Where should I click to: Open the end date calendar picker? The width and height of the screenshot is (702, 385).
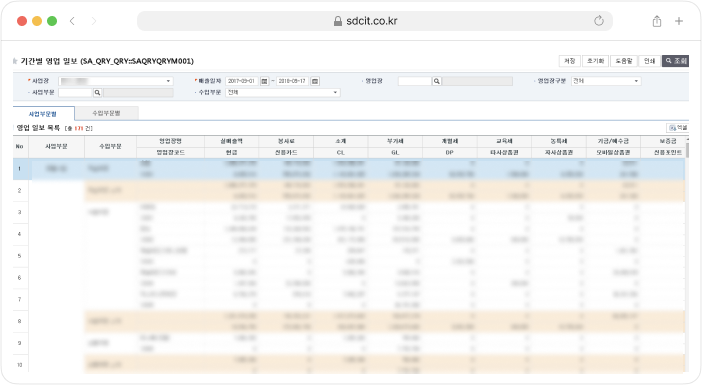click(315, 81)
